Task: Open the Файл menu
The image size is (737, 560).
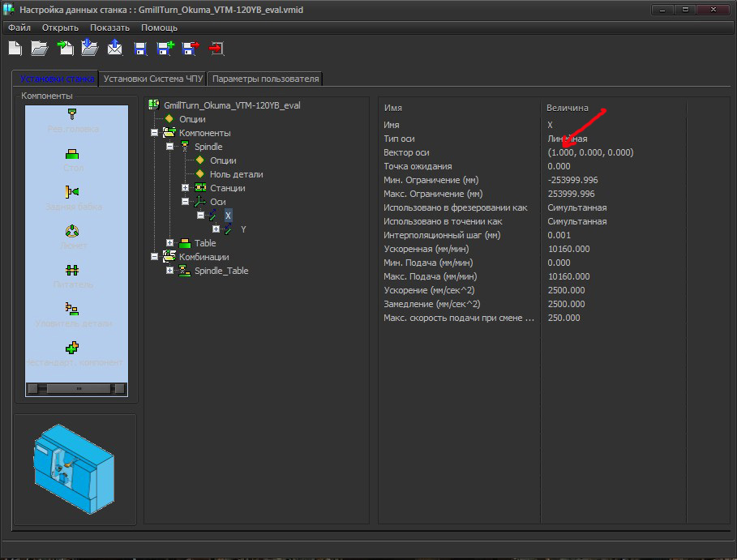Action: pos(19,28)
